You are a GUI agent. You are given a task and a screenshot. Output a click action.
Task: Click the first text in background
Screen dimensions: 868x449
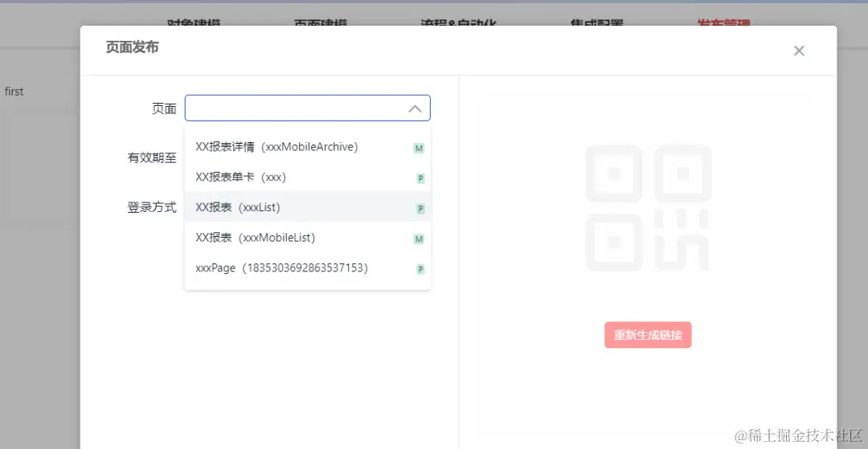click(x=14, y=92)
